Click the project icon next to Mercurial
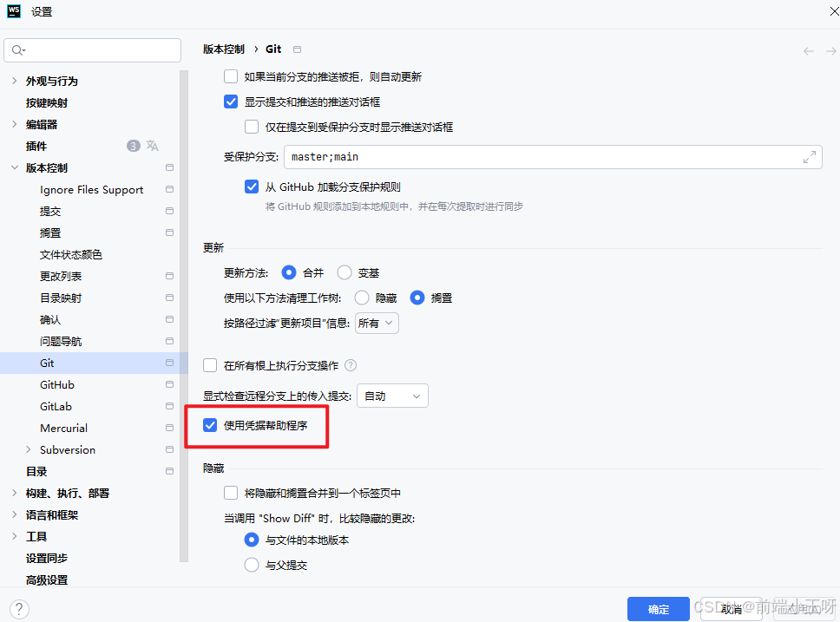Image resolution: width=840 pixels, height=622 pixels. [x=170, y=428]
